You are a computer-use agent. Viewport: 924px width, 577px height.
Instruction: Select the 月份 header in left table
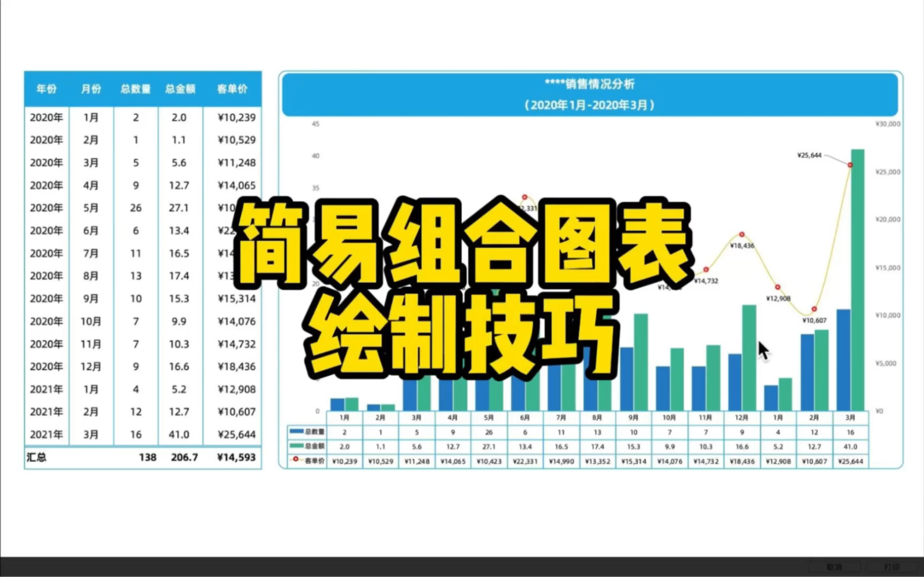pos(91,89)
